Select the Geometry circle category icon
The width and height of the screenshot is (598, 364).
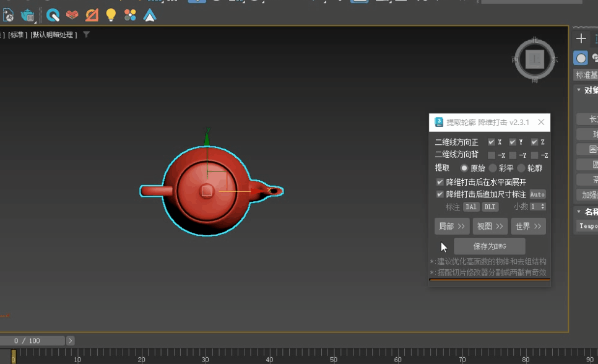[581, 58]
